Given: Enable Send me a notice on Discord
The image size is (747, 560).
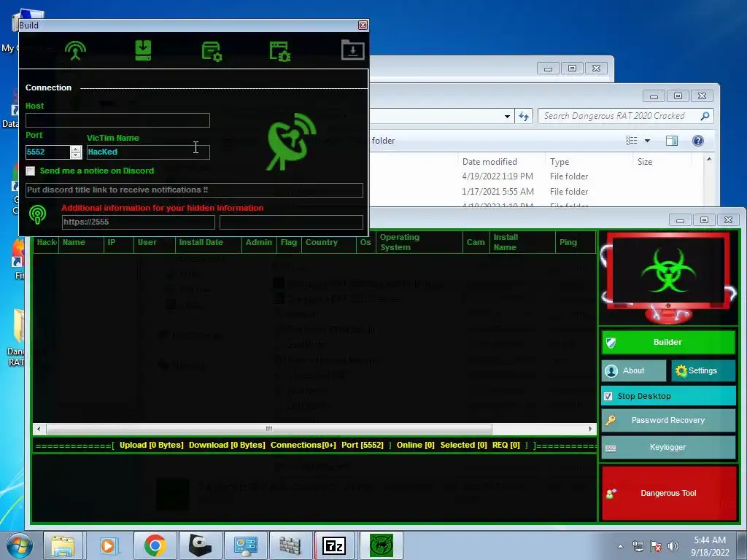Looking at the screenshot, I should [31, 171].
